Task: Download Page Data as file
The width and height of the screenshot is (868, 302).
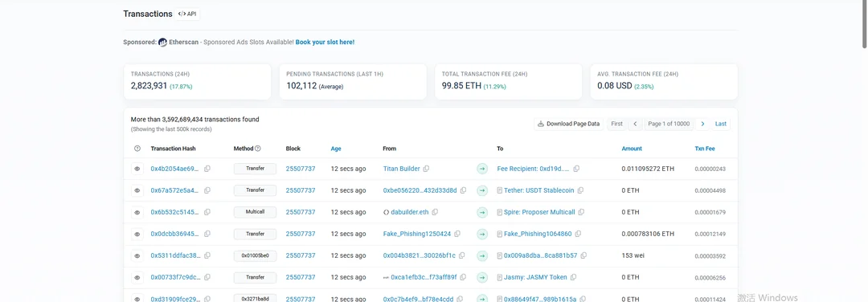Action: pos(568,124)
